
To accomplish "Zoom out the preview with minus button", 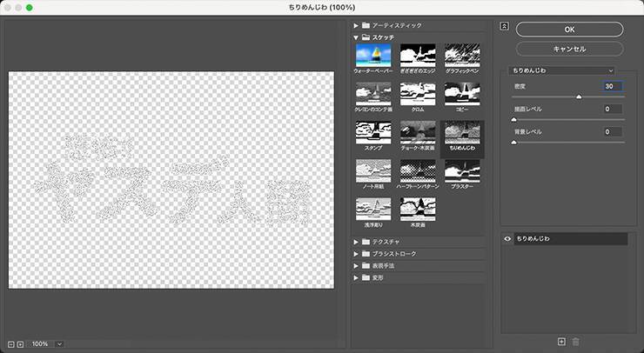I will click(x=11, y=344).
